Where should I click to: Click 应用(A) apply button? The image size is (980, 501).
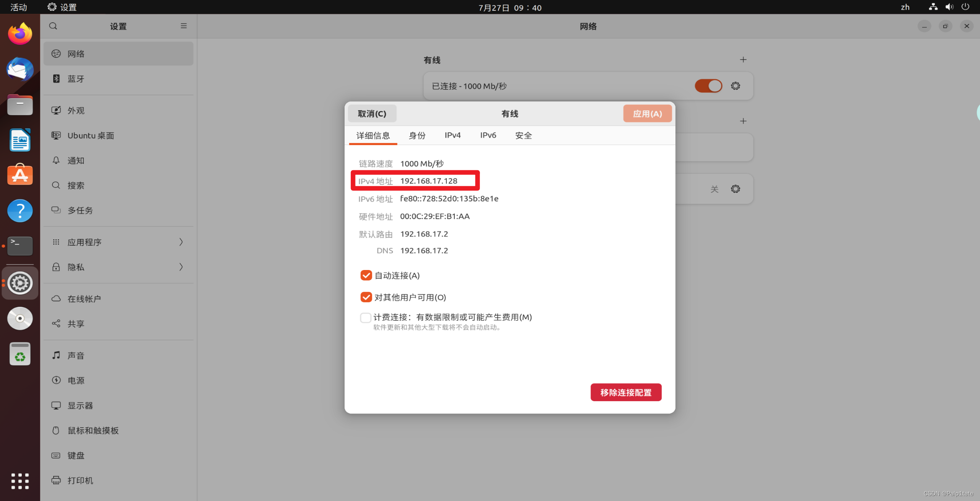pos(648,114)
